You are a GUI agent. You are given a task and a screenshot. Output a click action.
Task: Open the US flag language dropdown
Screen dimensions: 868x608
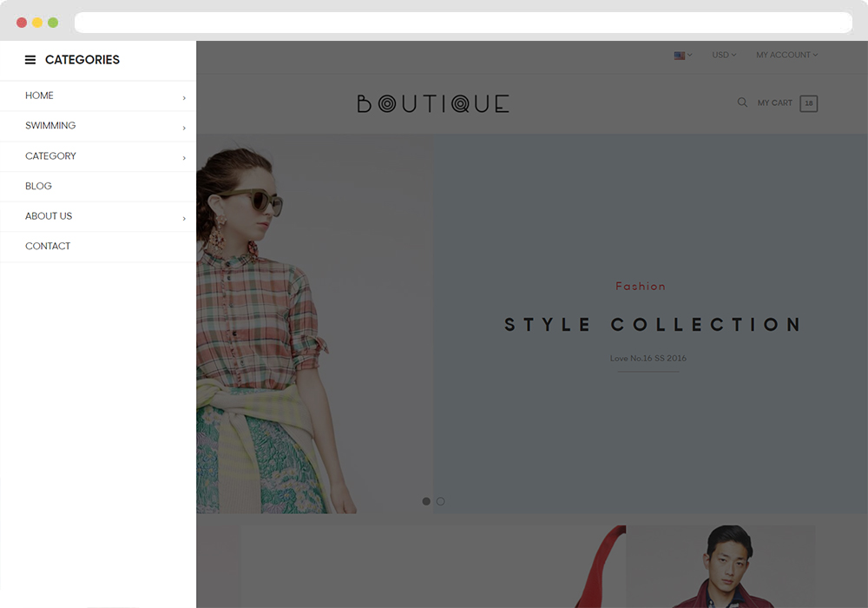[683, 56]
